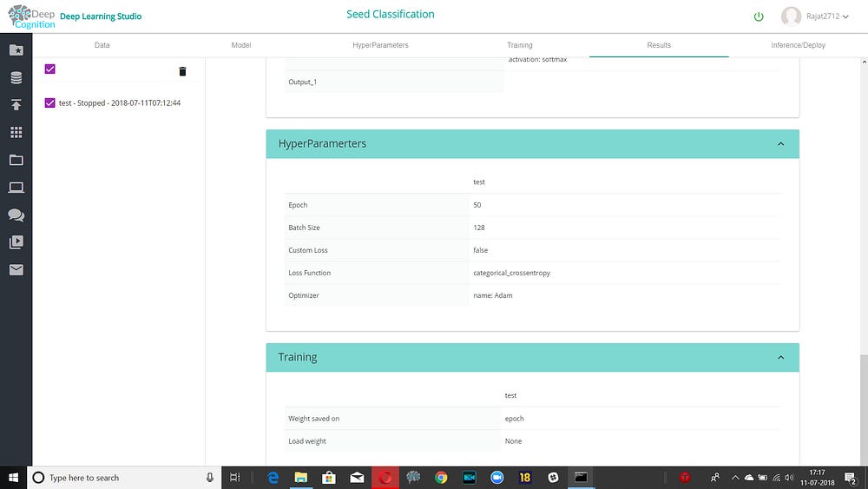Viewport: 868px width, 489px height.
Task: Open the starred projects sidebar icon
Action: pyautogui.click(x=16, y=50)
